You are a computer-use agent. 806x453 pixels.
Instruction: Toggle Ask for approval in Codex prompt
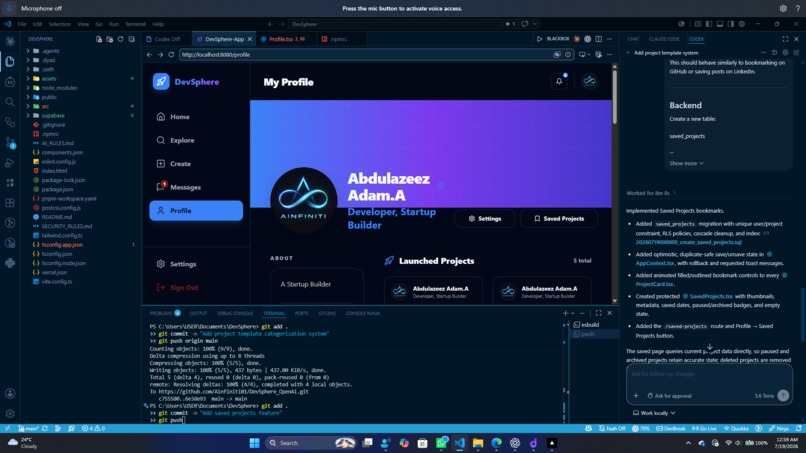click(669, 396)
